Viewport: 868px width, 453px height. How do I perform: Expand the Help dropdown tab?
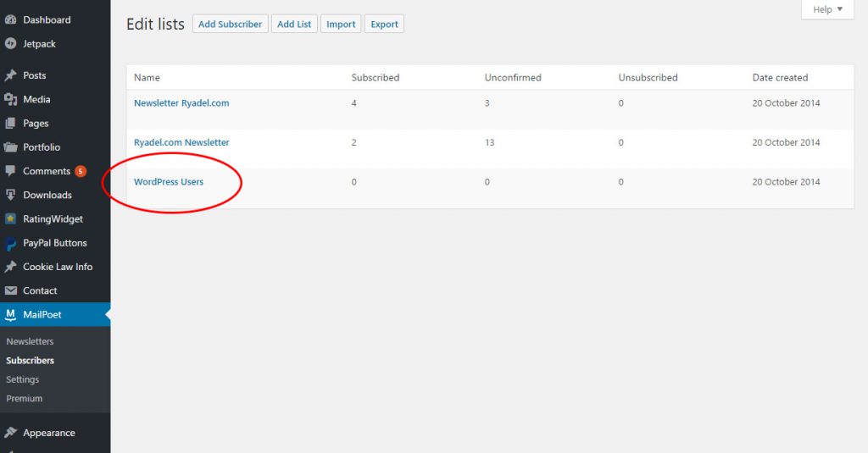pos(827,9)
